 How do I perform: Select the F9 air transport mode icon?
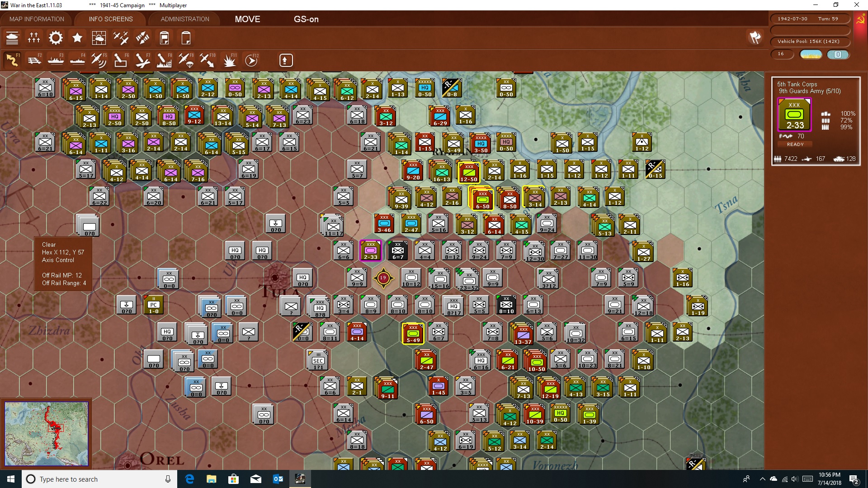click(x=186, y=60)
